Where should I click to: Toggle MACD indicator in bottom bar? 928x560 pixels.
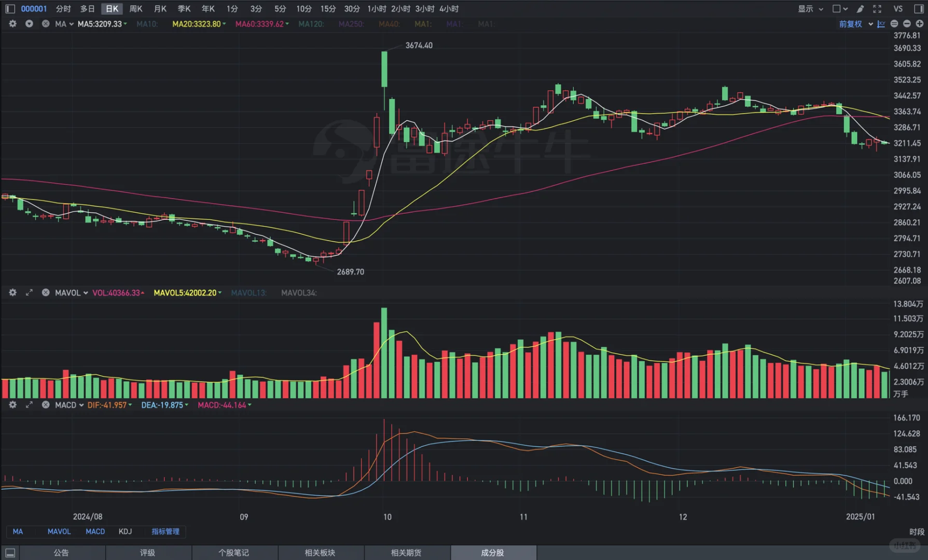[x=95, y=531]
